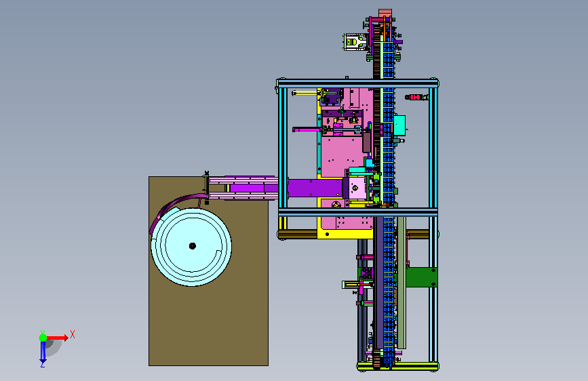This screenshot has height=381, width=588.
Task: Click the red X axis of the view triad
Action: pyautogui.click(x=58, y=338)
